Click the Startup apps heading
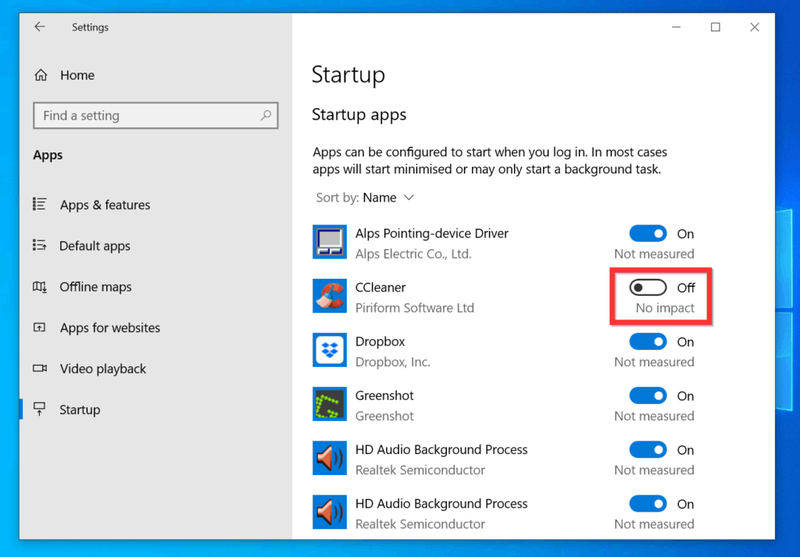This screenshot has width=800, height=557. [359, 114]
